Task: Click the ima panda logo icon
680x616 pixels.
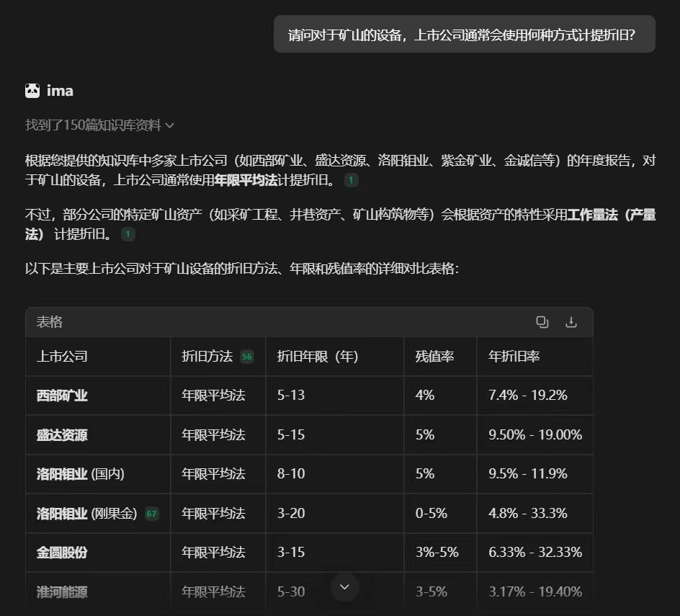Action: coord(32,91)
